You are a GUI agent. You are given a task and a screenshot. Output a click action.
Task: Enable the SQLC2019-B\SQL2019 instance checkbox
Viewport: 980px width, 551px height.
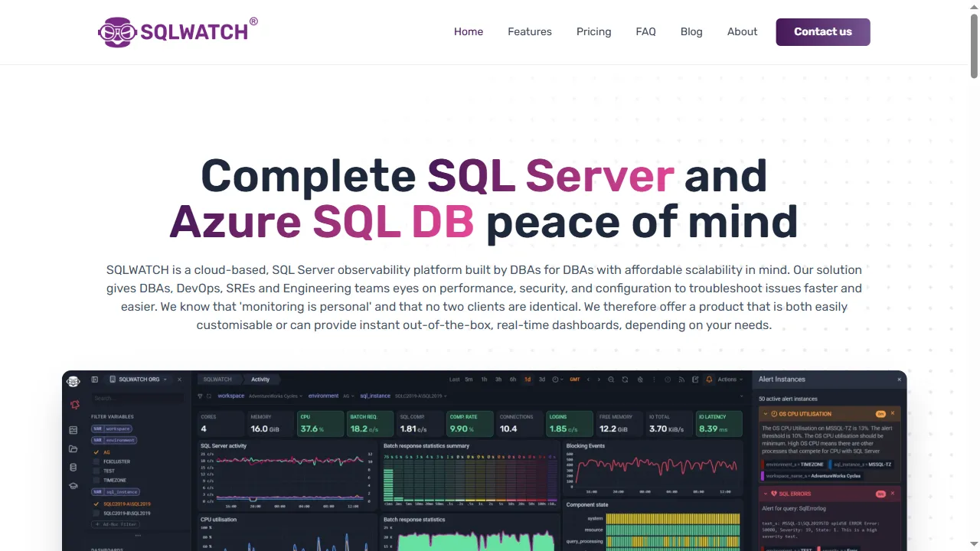point(96,514)
